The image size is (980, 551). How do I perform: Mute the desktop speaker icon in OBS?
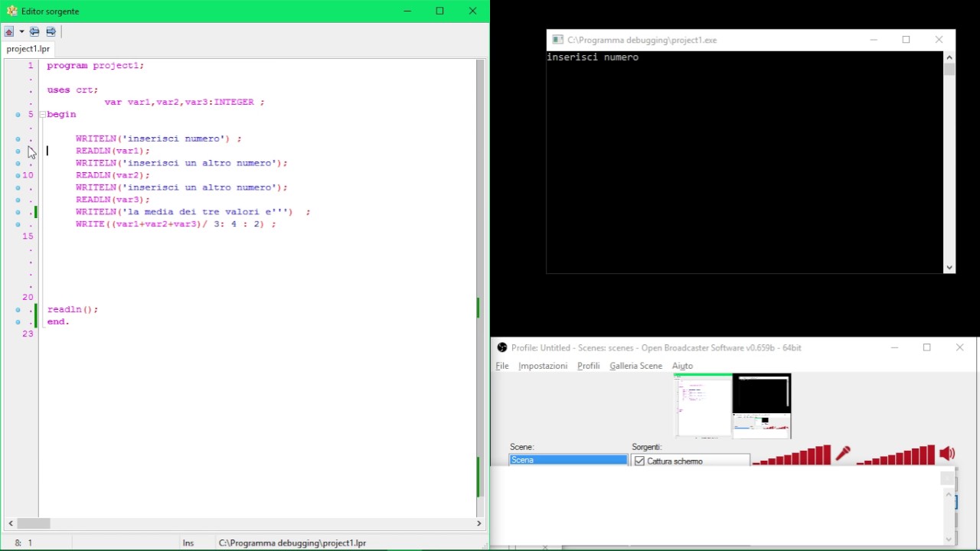pos(947,454)
